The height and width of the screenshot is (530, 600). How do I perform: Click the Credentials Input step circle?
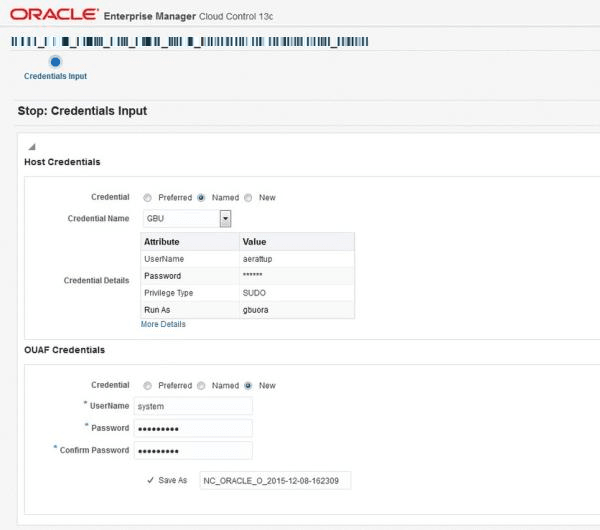(x=55, y=62)
